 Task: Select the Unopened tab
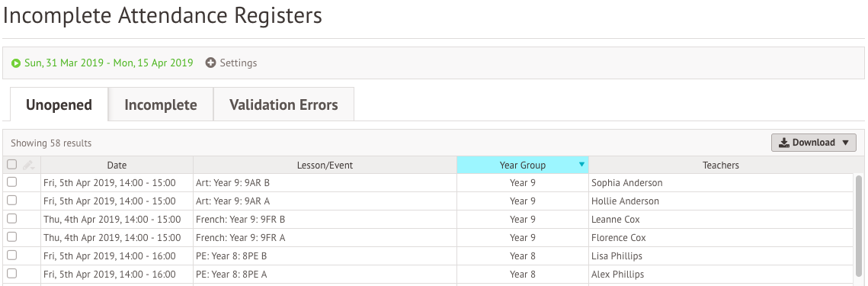pos(59,104)
